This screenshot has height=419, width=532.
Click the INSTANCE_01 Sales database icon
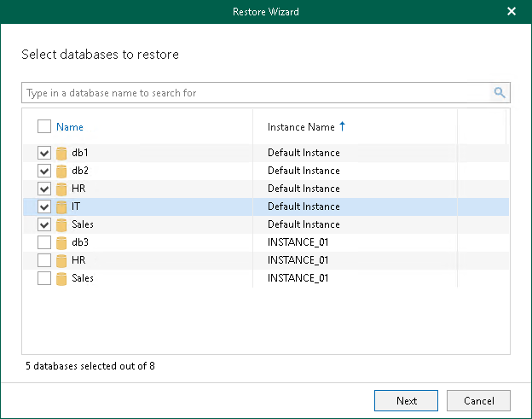61,278
